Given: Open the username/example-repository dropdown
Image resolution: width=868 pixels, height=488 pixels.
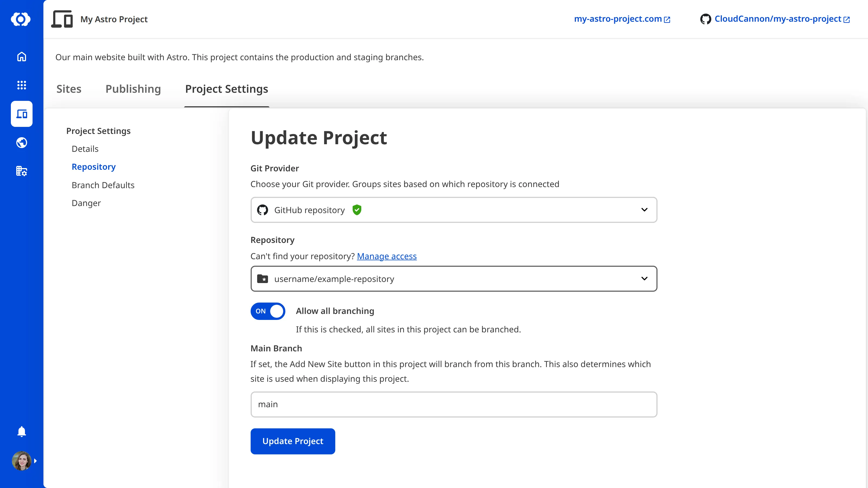Looking at the screenshot, I should coord(454,279).
